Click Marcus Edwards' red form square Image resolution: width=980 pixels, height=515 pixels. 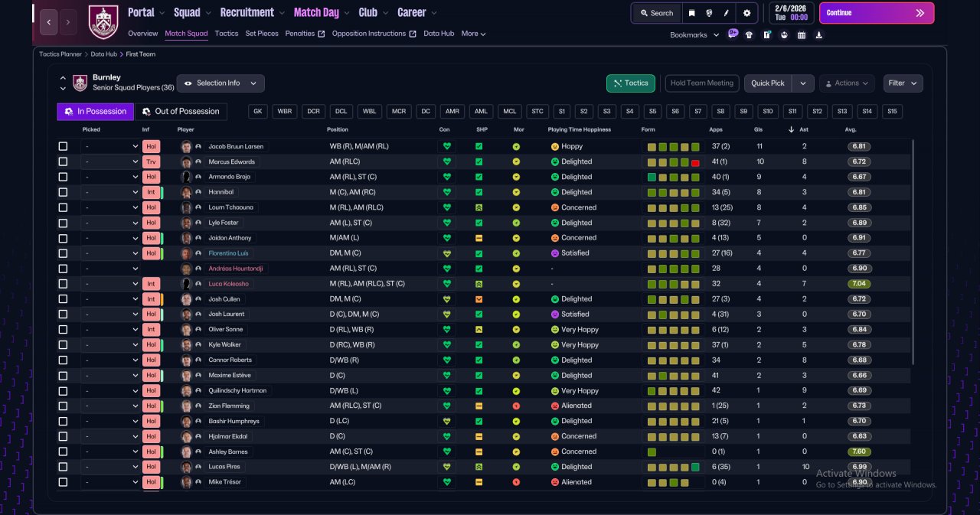pyautogui.click(x=695, y=162)
